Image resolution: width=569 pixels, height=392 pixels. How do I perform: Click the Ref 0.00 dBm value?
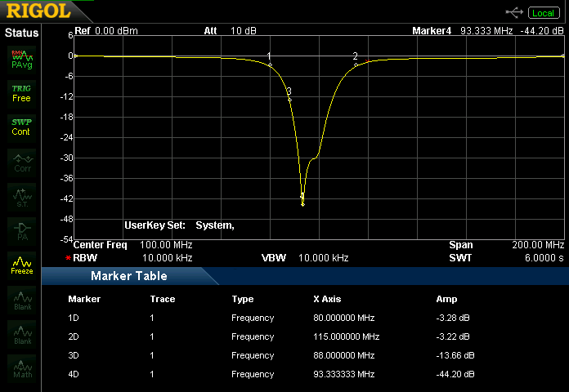(x=116, y=31)
